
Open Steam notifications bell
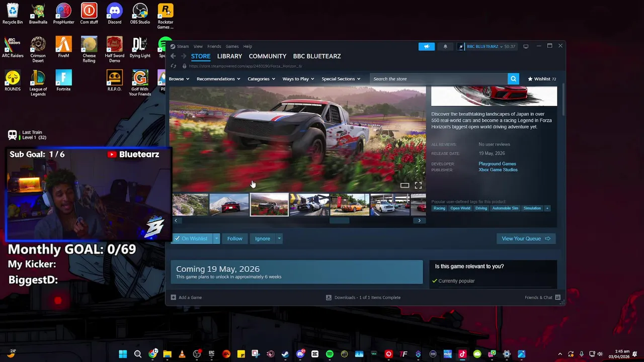(445, 46)
